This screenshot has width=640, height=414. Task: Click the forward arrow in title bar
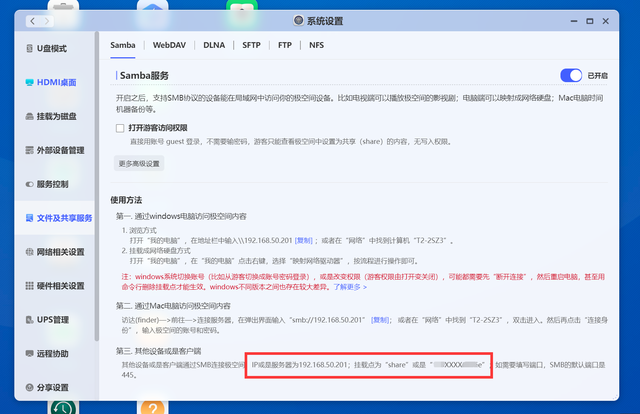click(47, 21)
